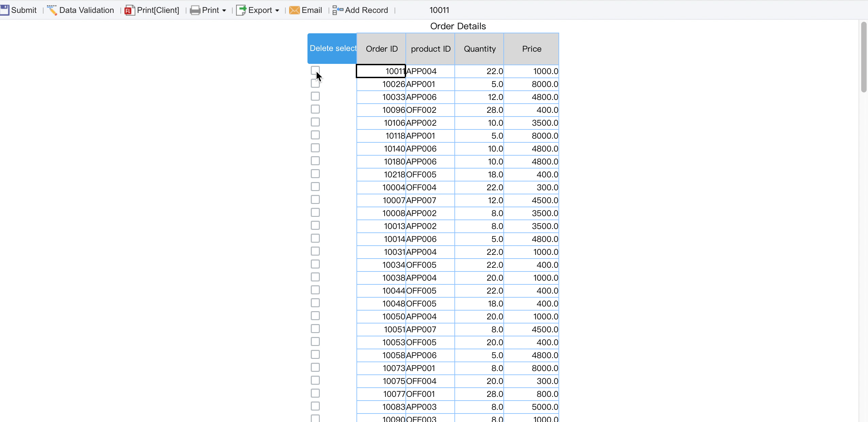The width and height of the screenshot is (868, 422).
Task: Click the Order ID column header
Action: coord(381,49)
